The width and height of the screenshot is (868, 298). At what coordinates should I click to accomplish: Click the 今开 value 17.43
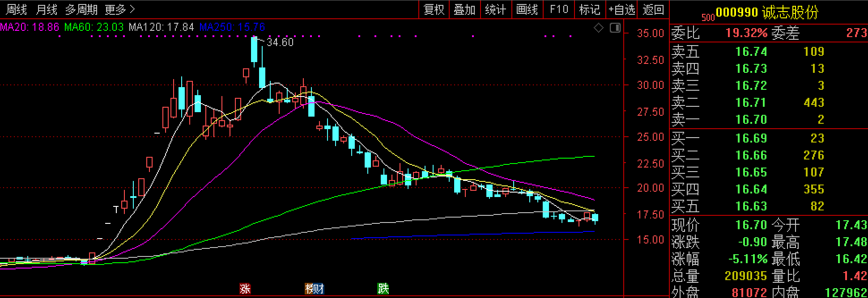851,225
